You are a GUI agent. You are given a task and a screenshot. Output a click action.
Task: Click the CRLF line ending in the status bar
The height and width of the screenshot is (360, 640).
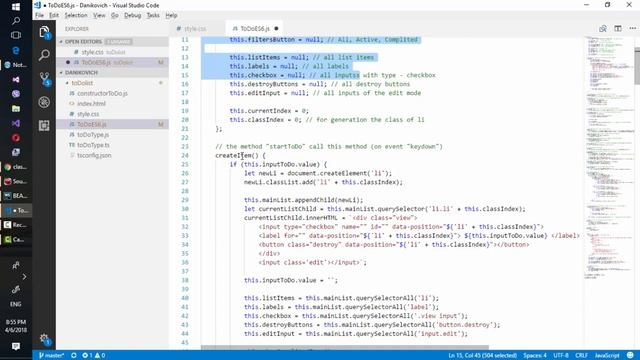(581, 356)
